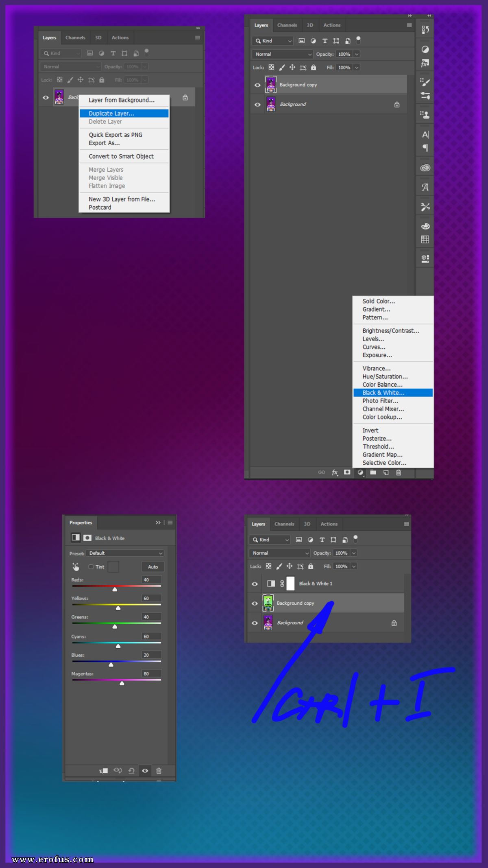Open the Opacity dropdown in the top-right Layers panel
Image resolution: width=488 pixels, height=868 pixels.
(357, 54)
